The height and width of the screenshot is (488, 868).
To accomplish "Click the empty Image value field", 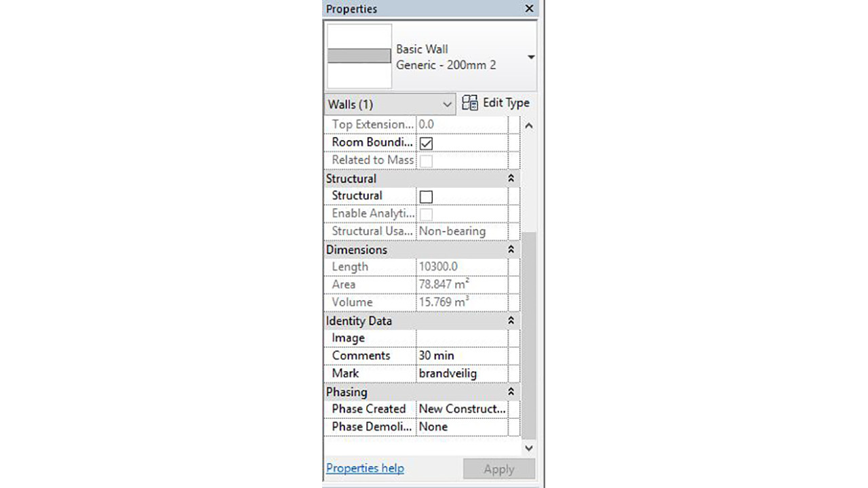I will click(x=461, y=338).
